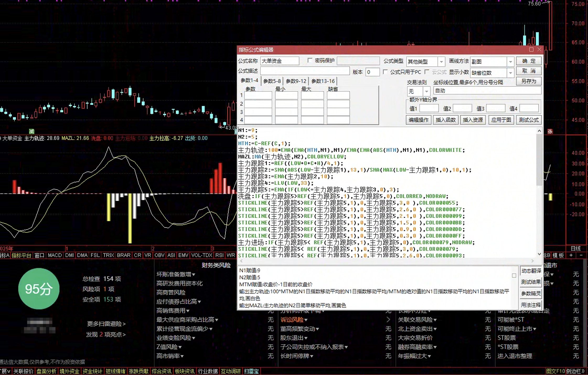Open 扫雷宝 bottom tab
The height and width of the screenshot is (375, 588).
point(252,371)
